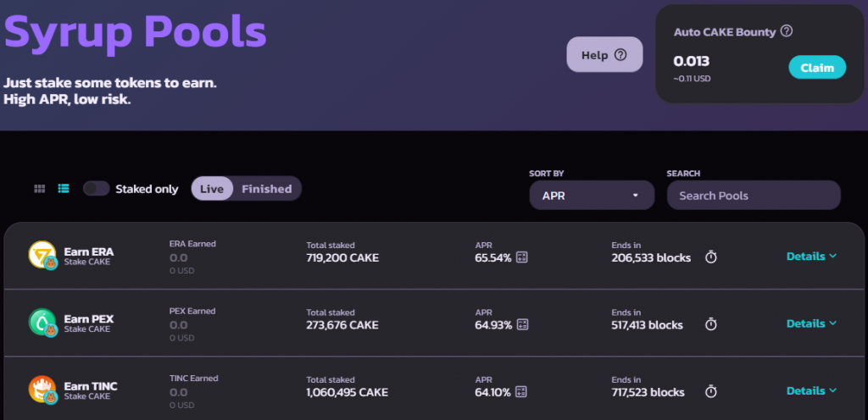Click timer icon in ERA pool row
Viewport: 868px width, 420px height.
711,257
